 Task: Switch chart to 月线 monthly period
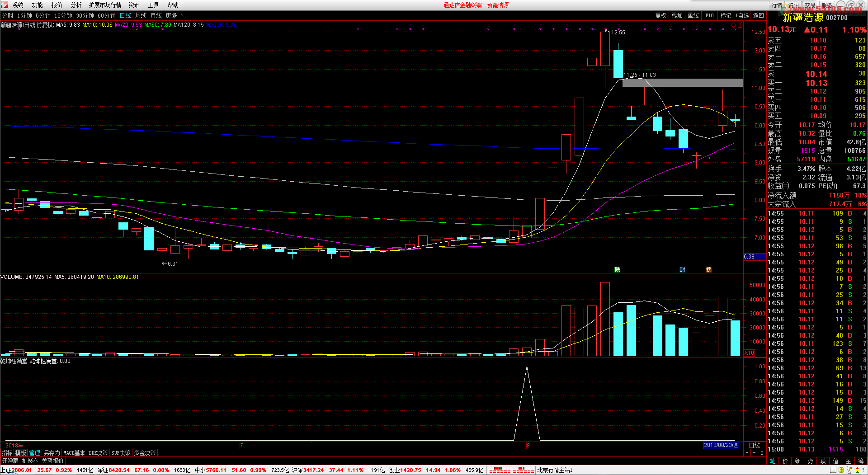[156, 15]
